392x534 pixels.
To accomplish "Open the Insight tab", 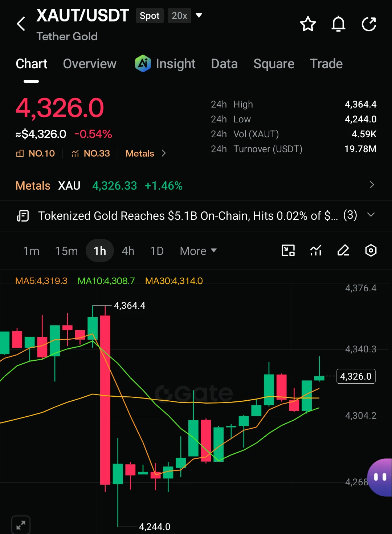I will pyautogui.click(x=176, y=64).
